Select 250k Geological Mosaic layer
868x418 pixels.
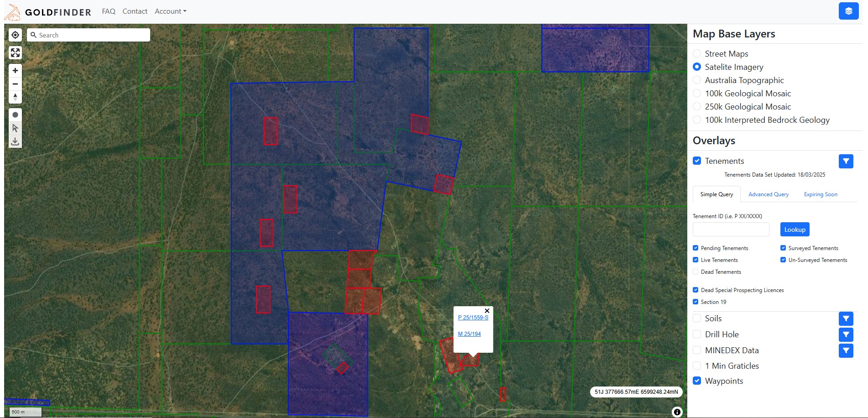pyautogui.click(x=697, y=106)
